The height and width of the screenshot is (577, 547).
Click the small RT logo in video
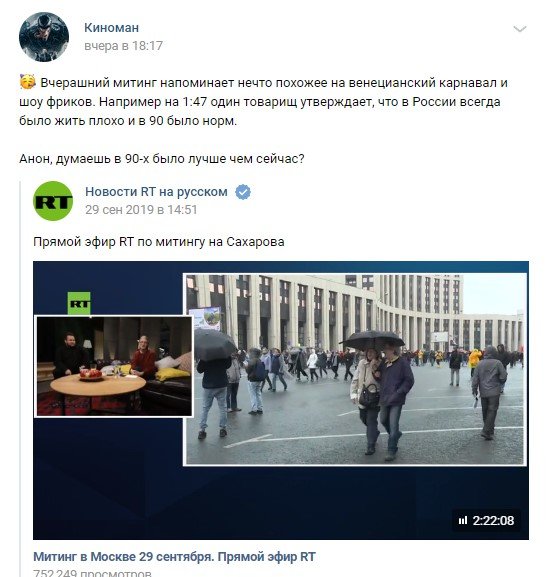79,303
